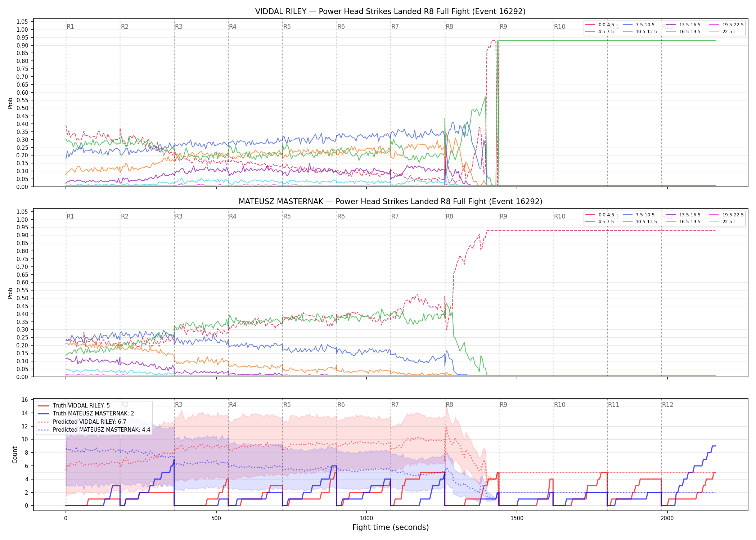The image size is (756, 540).
Task: Click the MATEUSZ MASTERNAK chart title
Action: [391, 202]
